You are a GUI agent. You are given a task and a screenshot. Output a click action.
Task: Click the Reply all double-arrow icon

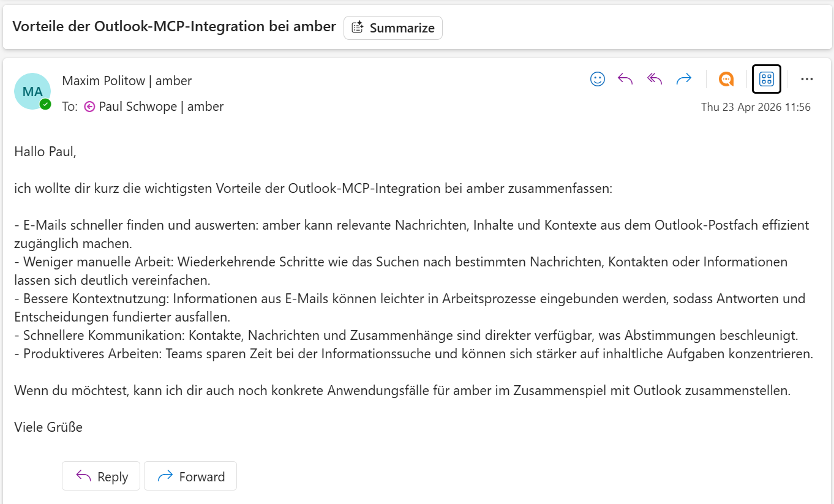pos(655,79)
